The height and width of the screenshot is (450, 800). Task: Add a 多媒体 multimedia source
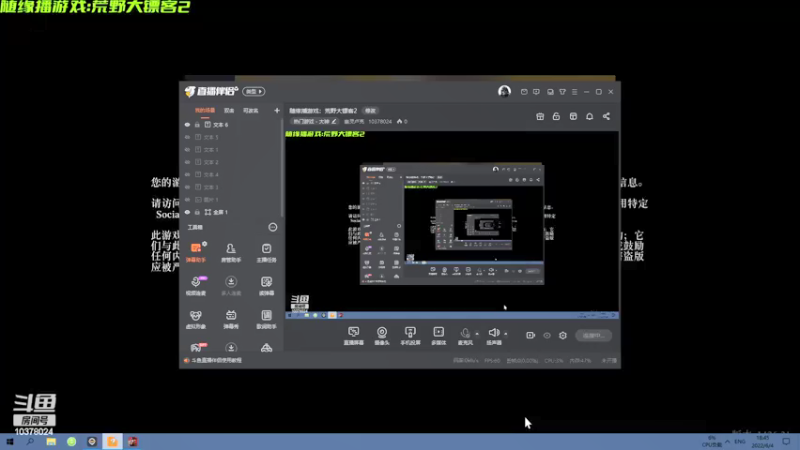[438, 336]
